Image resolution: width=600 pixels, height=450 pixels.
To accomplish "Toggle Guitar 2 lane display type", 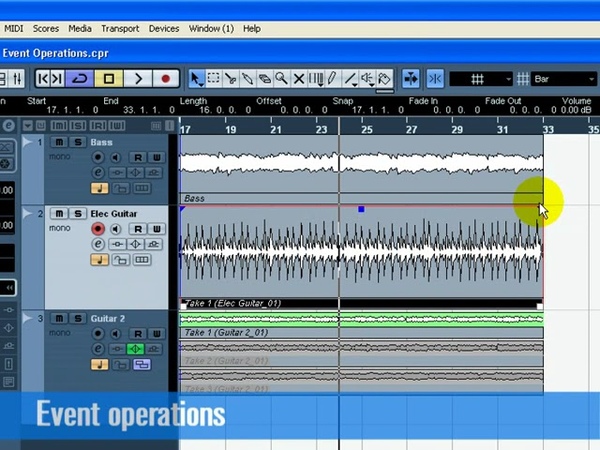I will [142, 365].
